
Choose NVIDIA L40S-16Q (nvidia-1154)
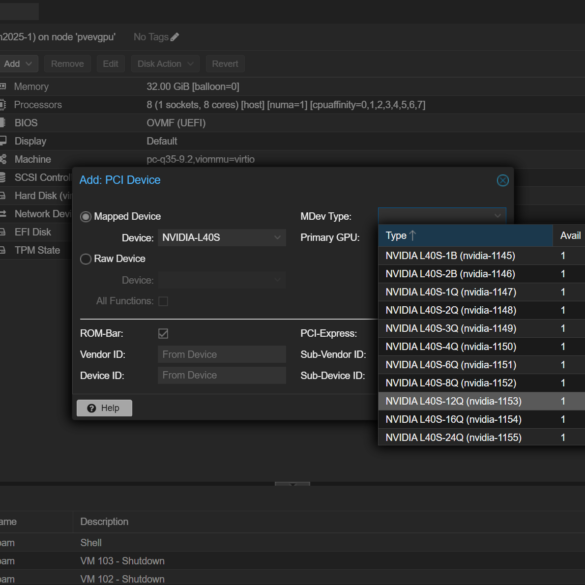pos(482,419)
